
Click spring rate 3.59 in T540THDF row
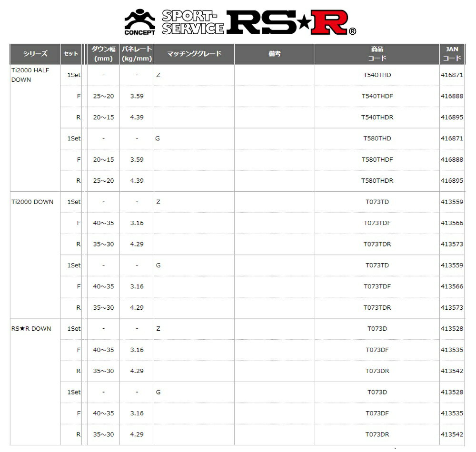point(137,96)
